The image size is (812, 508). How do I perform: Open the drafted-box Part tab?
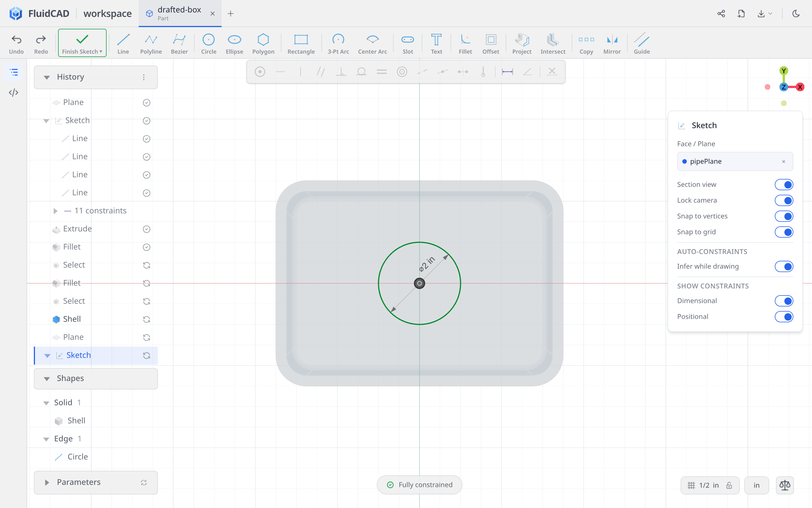tap(180, 14)
